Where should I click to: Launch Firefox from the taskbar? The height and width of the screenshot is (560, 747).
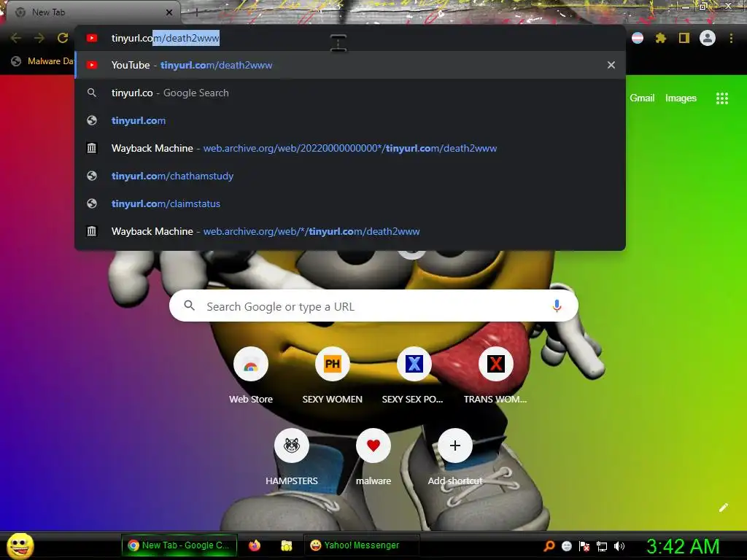pyautogui.click(x=255, y=545)
